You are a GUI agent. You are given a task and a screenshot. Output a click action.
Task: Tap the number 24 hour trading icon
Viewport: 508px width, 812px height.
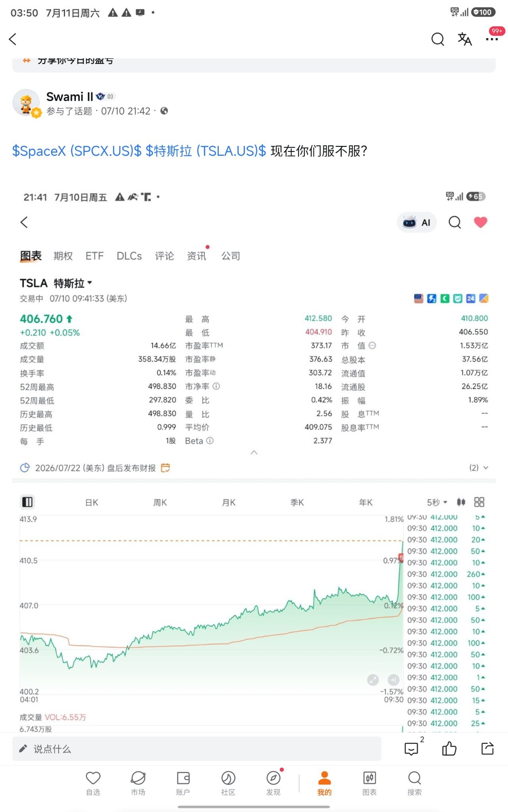pyautogui.click(x=471, y=299)
